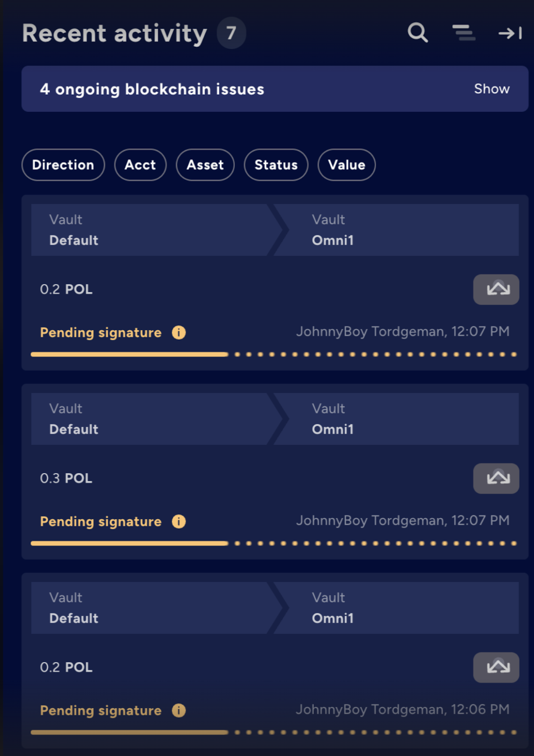Open the Asset filter
This screenshot has width=534, height=756.
pyautogui.click(x=205, y=165)
